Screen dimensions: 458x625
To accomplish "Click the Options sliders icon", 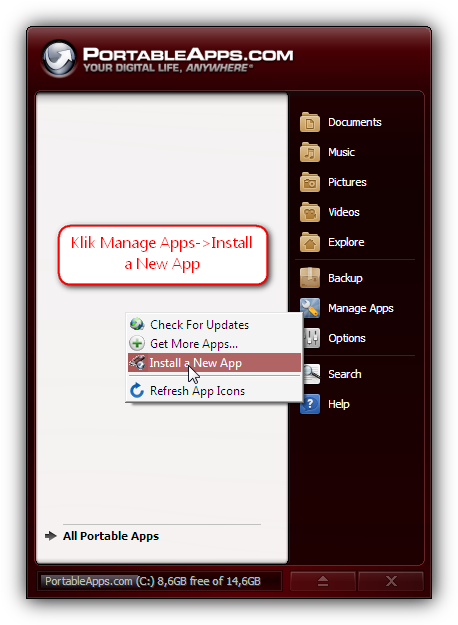I will [x=312, y=338].
